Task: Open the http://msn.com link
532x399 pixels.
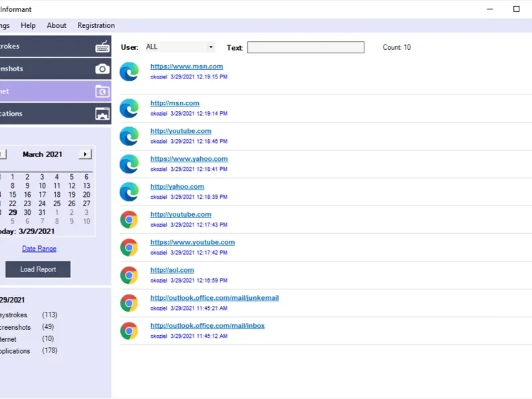Action: tap(175, 103)
